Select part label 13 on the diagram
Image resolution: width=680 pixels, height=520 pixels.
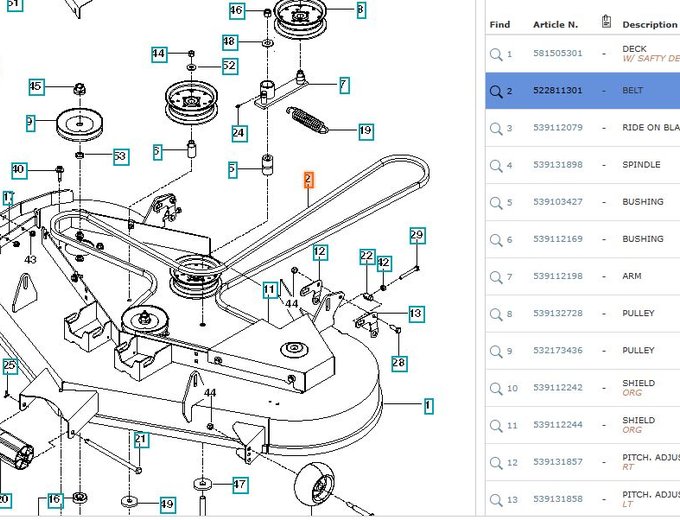point(416,314)
